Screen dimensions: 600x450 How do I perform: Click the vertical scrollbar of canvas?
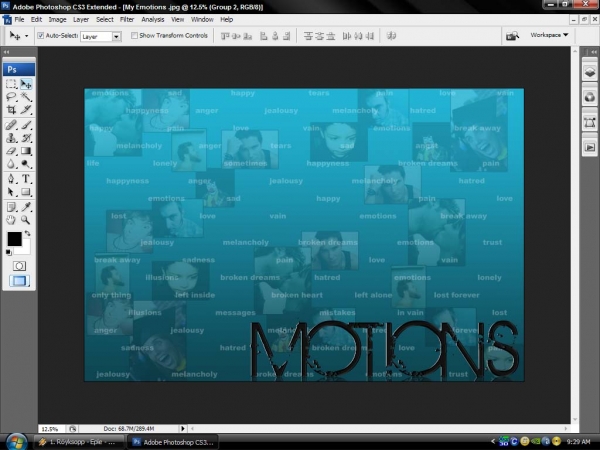[574, 235]
